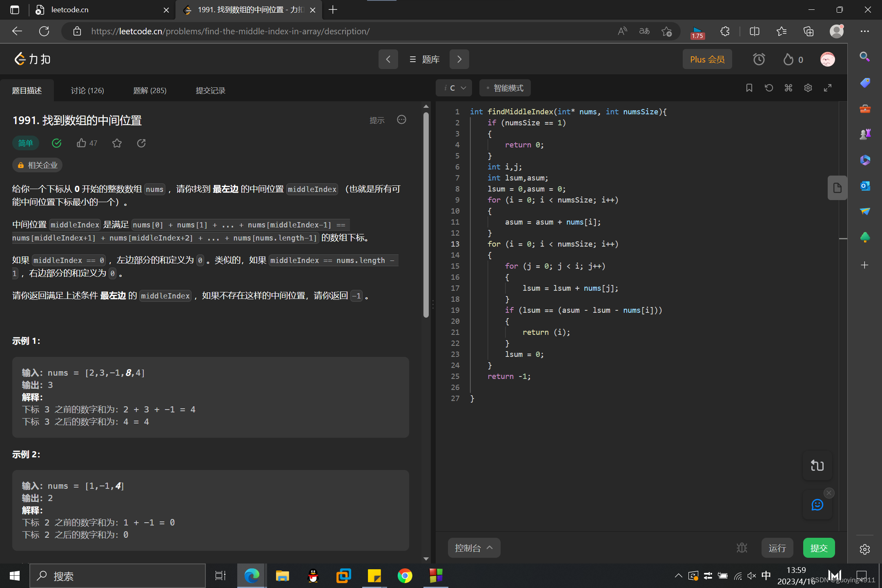Open editor settings gear icon
882x588 pixels.
click(x=808, y=88)
